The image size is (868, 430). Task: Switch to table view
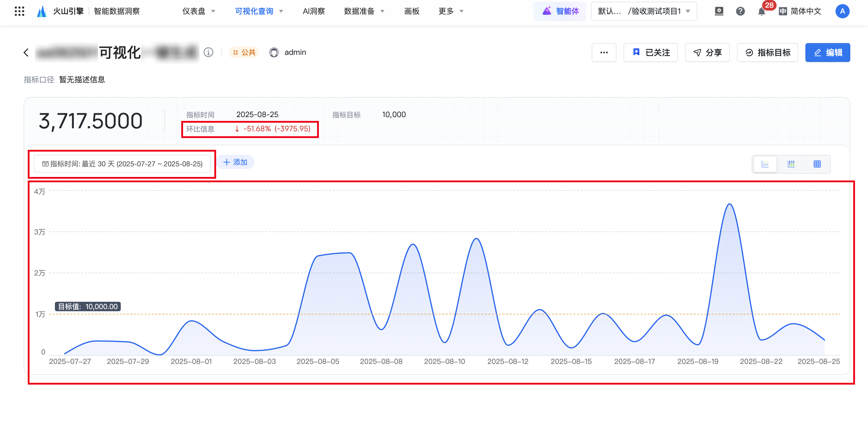pyautogui.click(x=817, y=164)
